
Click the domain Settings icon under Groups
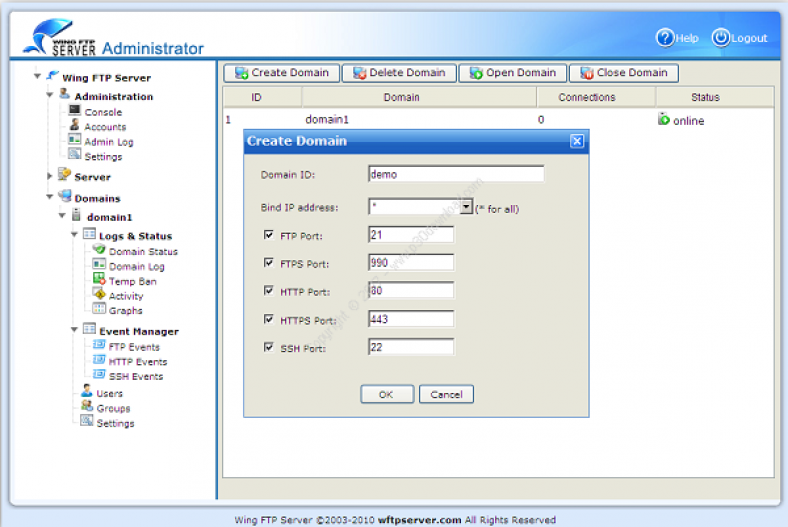(86, 420)
